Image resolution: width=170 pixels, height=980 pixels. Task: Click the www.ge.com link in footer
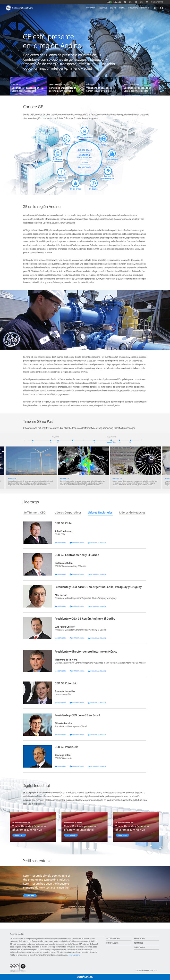click(x=75, y=955)
